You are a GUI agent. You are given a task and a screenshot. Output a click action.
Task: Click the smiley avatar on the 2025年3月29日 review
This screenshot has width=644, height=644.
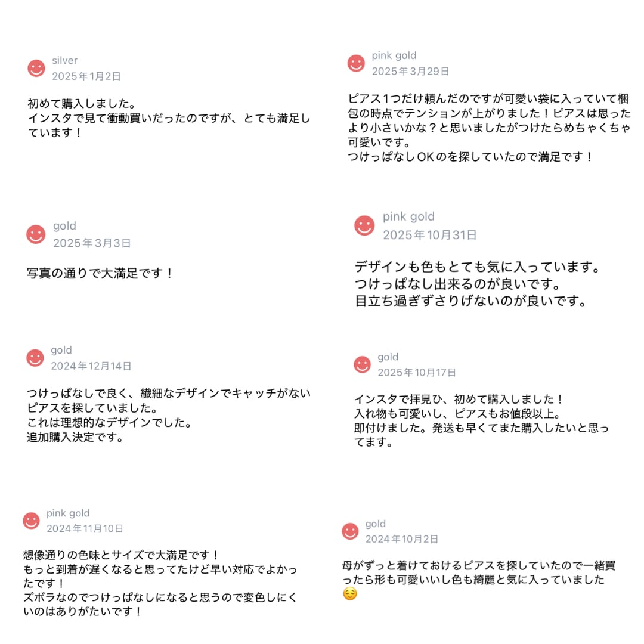356,63
